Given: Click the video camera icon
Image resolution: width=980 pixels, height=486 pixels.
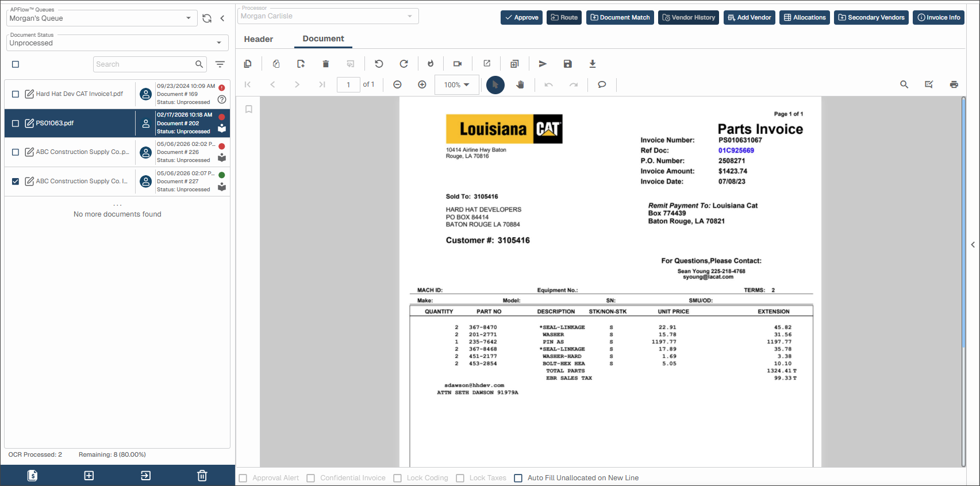Looking at the screenshot, I should point(458,64).
